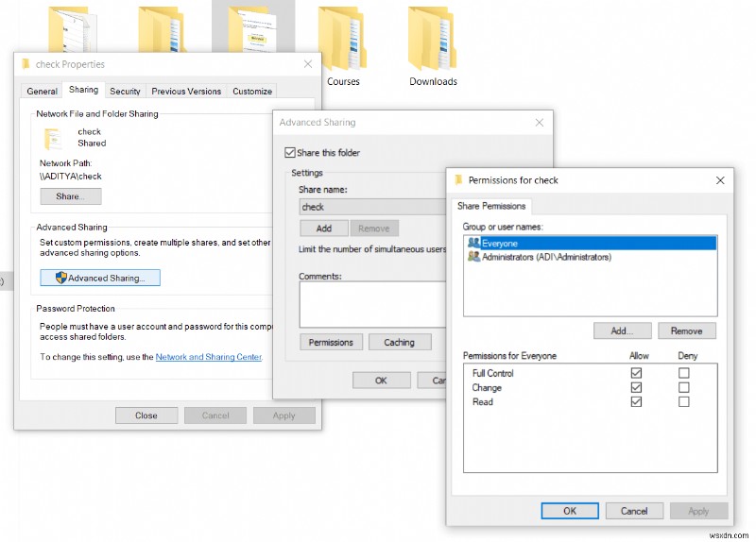
Task: Toggle the Share this folder checkbox
Action: tap(290, 153)
